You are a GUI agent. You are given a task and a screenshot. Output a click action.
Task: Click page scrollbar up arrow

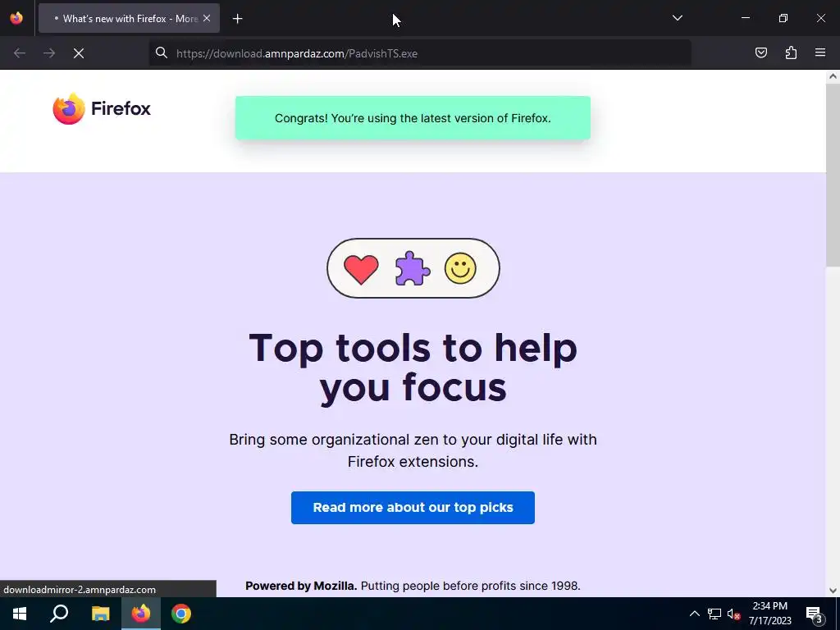point(833,76)
